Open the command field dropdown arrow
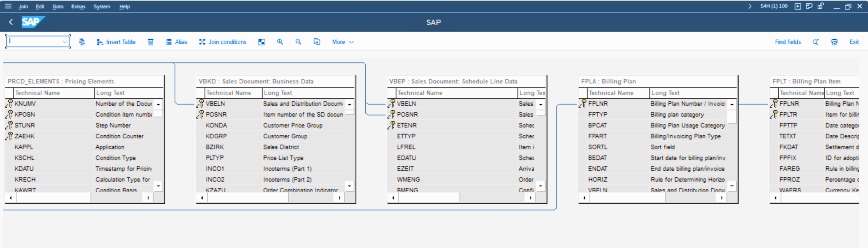The image size is (868, 248). click(64, 42)
